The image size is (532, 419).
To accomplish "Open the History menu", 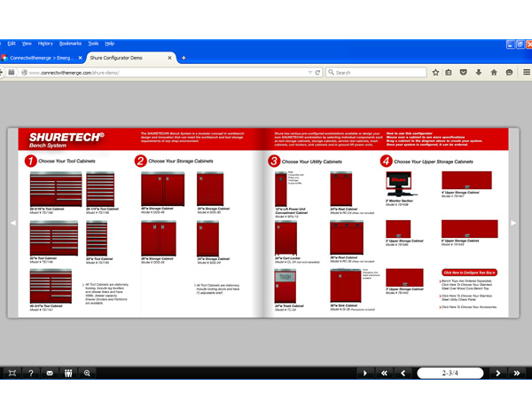I will (45, 43).
